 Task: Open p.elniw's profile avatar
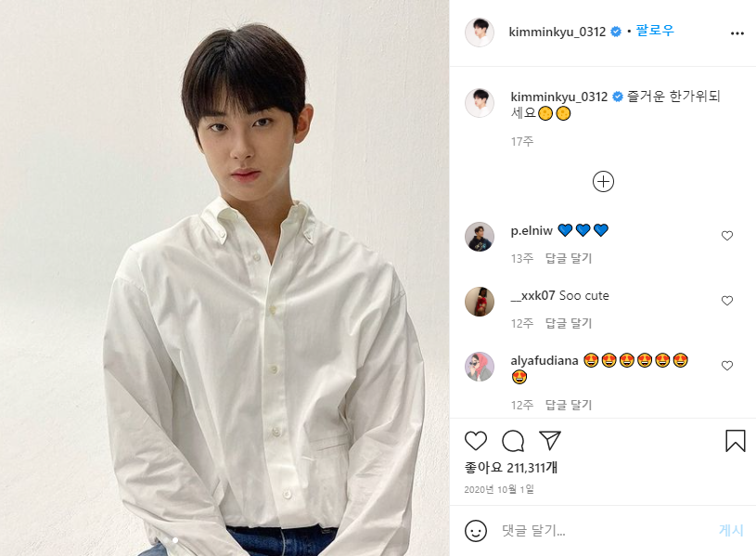click(x=480, y=237)
